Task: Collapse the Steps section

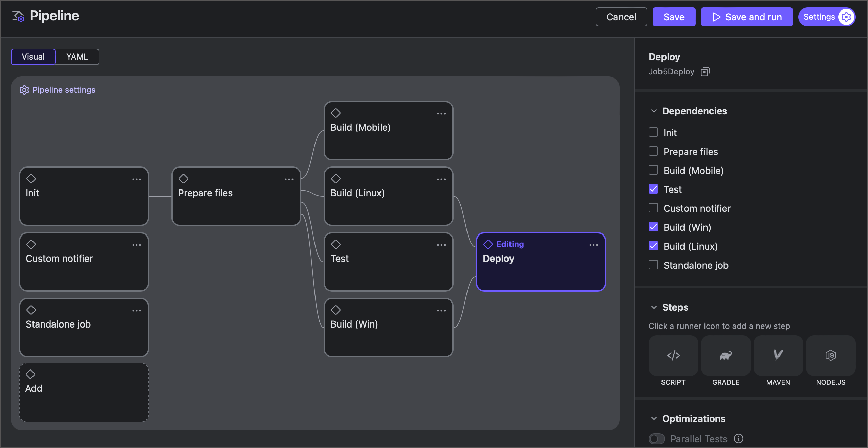Action: click(654, 307)
